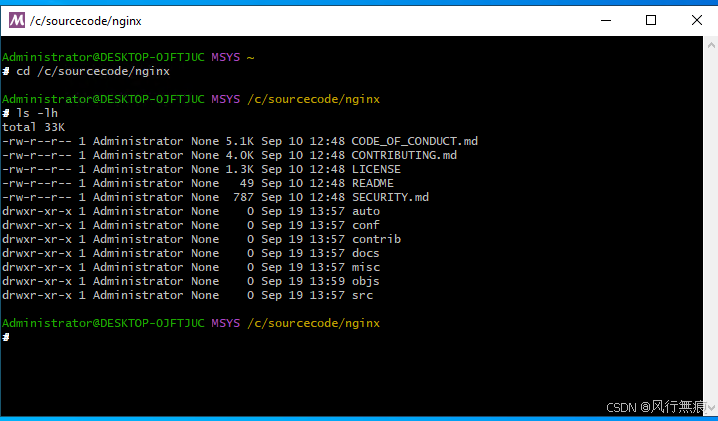Click the 'docs' directory name

coord(365,253)
